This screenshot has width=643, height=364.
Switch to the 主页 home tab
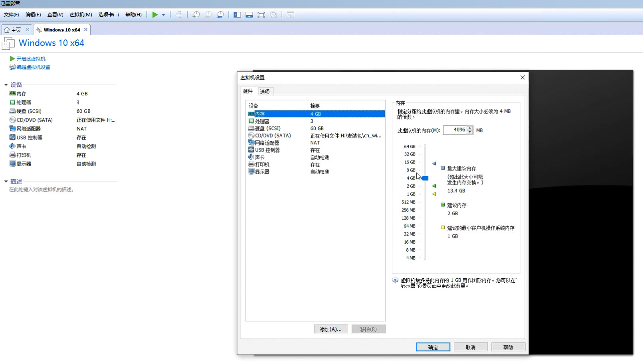(16, 30)
